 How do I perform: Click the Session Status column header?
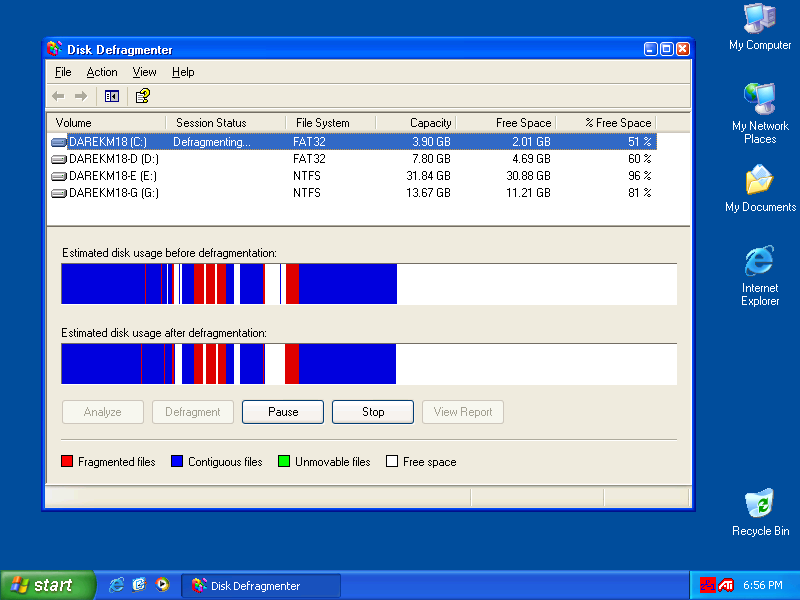(226, 123)
